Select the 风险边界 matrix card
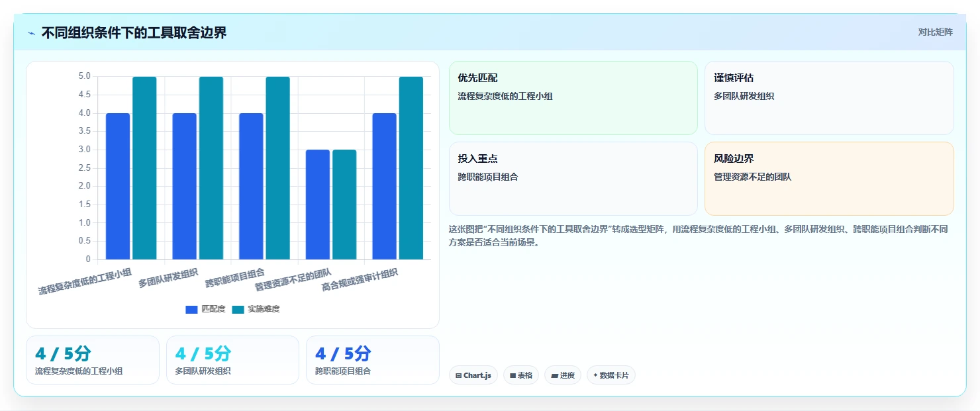The width and height of the screenshot is (980, 411). 829,179
